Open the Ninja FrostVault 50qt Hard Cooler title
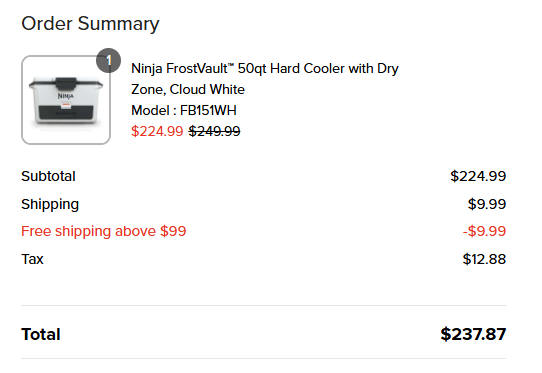Viewport: 542px width, 373px height. point(265,79)
